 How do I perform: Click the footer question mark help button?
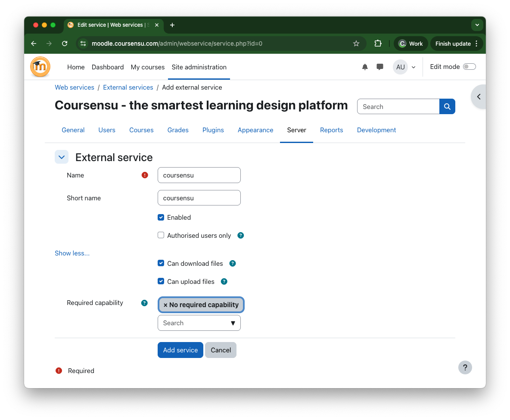pyautogui.click(x=465, y=367)
